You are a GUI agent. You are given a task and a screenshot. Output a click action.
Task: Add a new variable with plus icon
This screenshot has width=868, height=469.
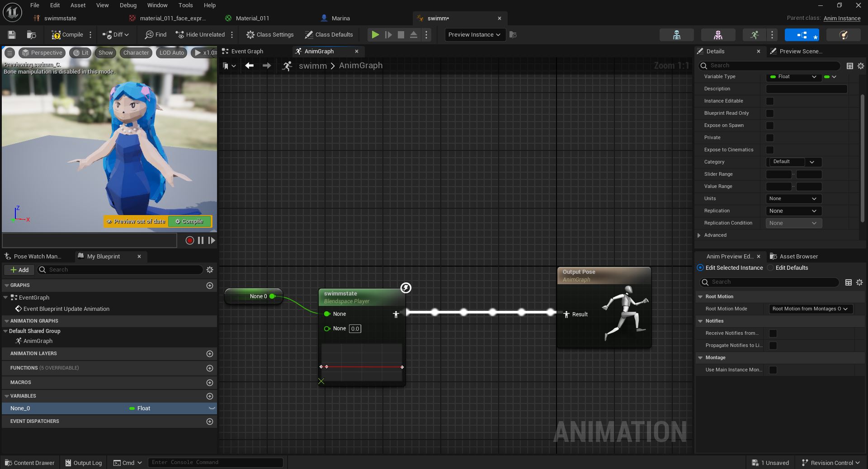point(210,396)
